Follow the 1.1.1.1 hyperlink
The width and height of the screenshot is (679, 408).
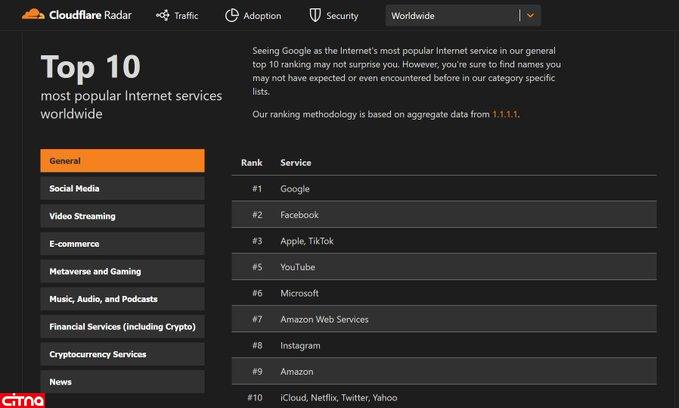504,115
